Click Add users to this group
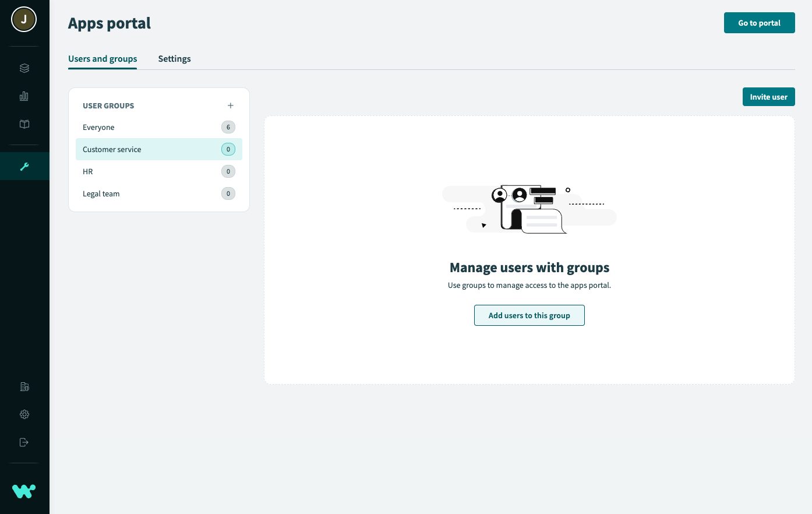 click(529, 315)
